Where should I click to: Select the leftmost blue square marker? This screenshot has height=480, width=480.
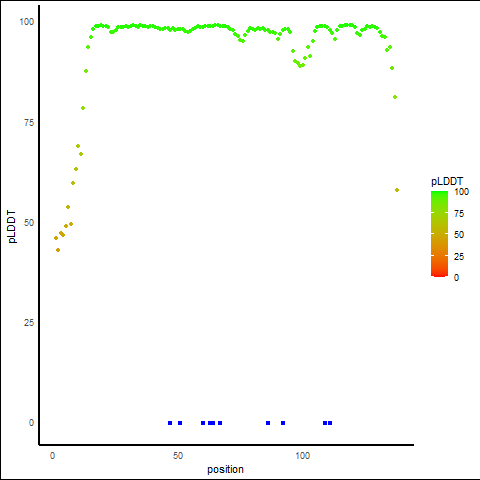[x=170, y=423]
